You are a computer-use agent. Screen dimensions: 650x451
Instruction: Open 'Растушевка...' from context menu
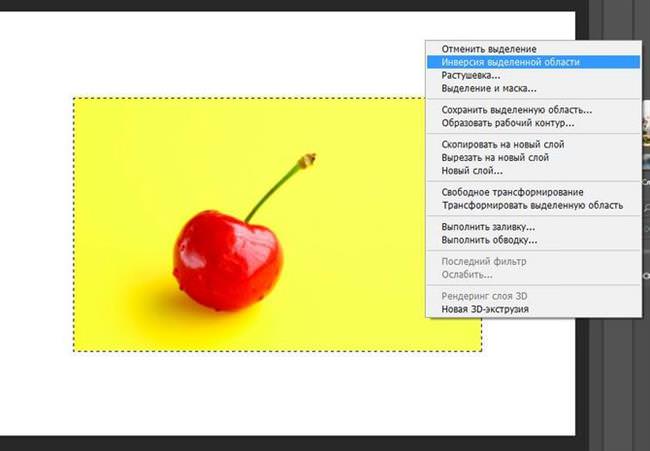(534, 75)
